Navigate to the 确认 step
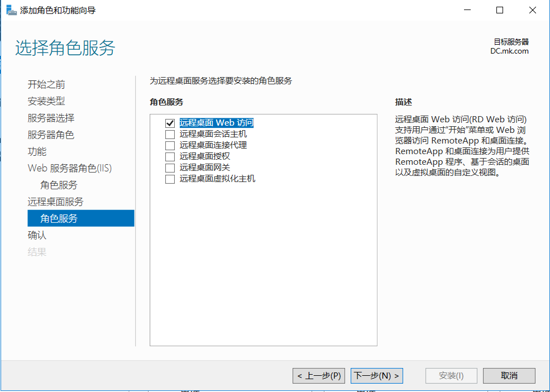The height and width of the screenshot is (392, 550). pos(37,235)
